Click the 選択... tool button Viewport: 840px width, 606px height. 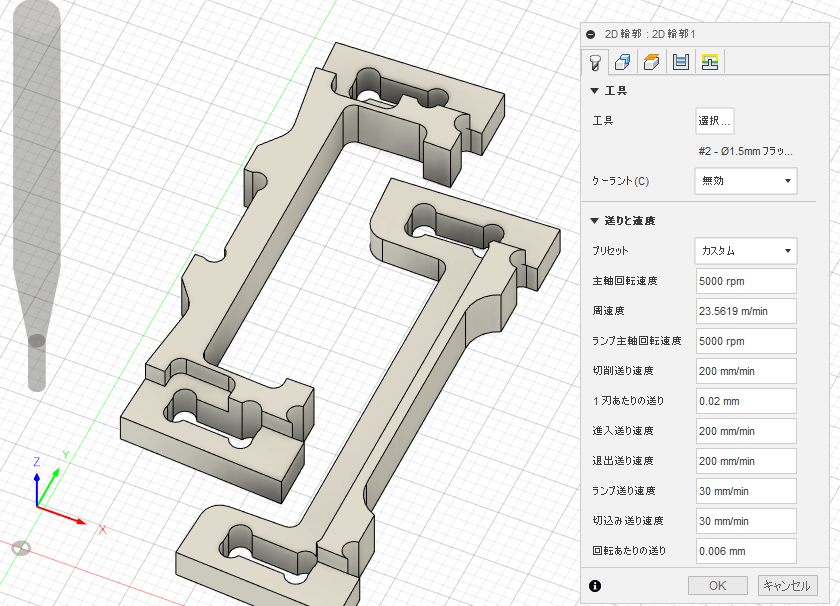click(x=714, y=121)
